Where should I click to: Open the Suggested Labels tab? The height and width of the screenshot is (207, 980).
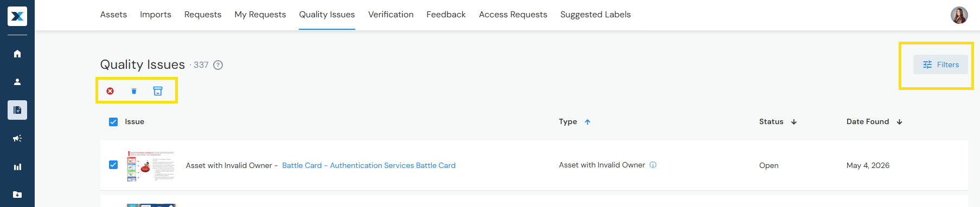coord(595,15)
